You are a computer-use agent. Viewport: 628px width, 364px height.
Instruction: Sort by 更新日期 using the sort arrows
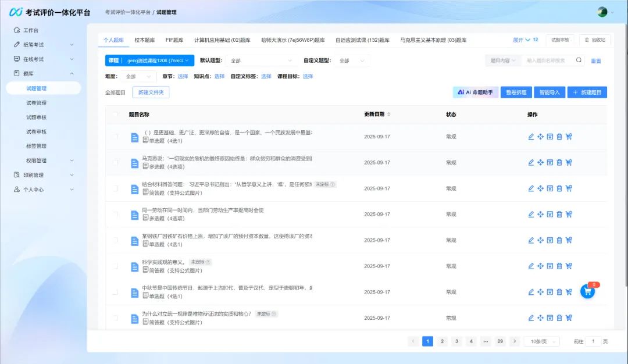coord(388,115)
